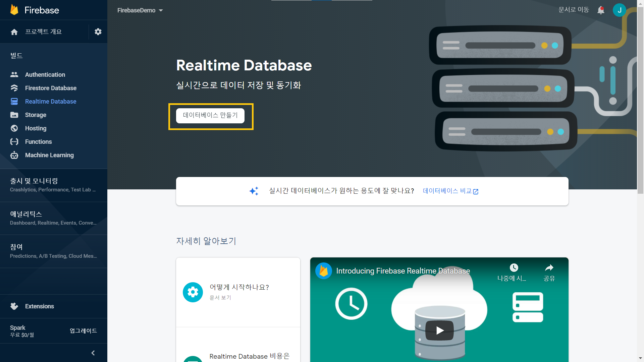This screenshot has height=362, width=644.
Task: Go to 프로젝트 개요 home
Action: coord(43,32)
